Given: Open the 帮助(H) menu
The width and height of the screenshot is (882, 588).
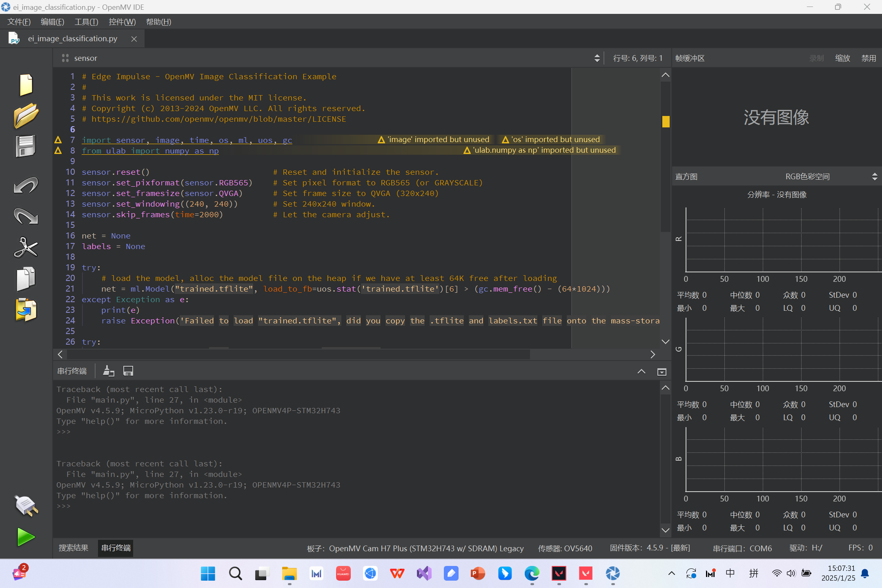Looking at the screenshot, I should pyautogui.click(x=158, y=22).
